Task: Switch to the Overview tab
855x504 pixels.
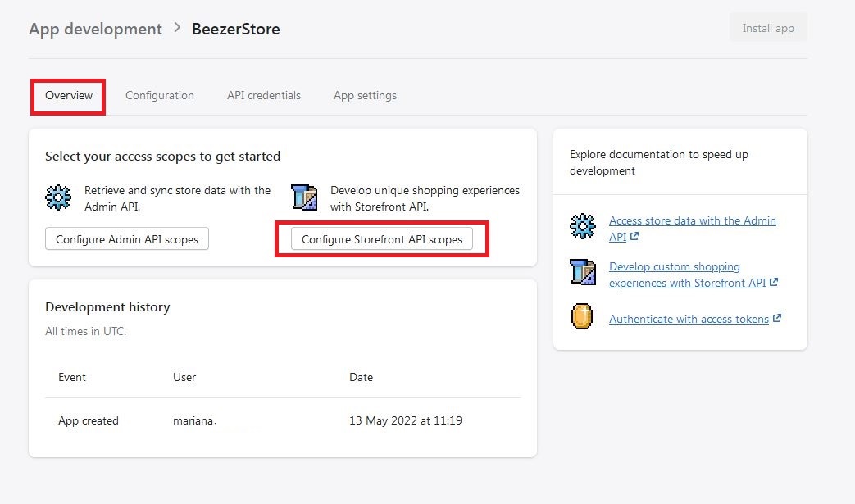Action: point(69,96)
